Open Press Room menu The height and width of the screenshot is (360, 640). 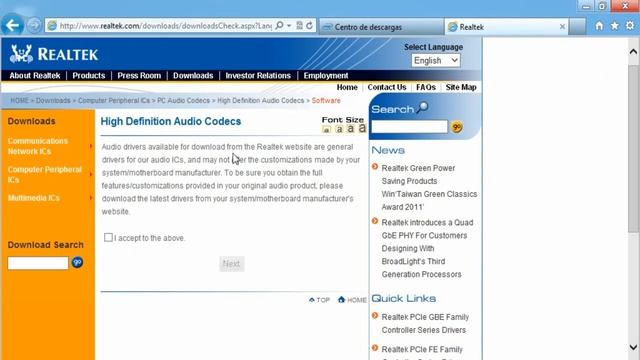(x=139, y=76)
